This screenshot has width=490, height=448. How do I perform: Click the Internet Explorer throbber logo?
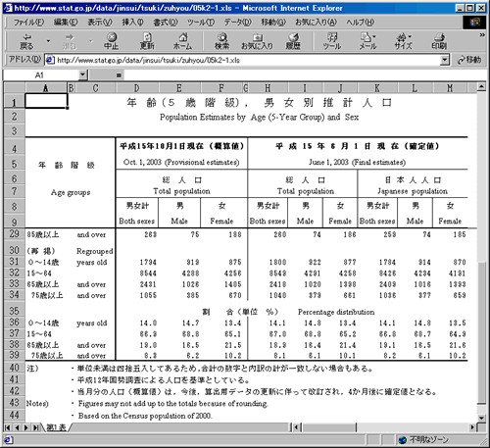click(x=474, y=23)
